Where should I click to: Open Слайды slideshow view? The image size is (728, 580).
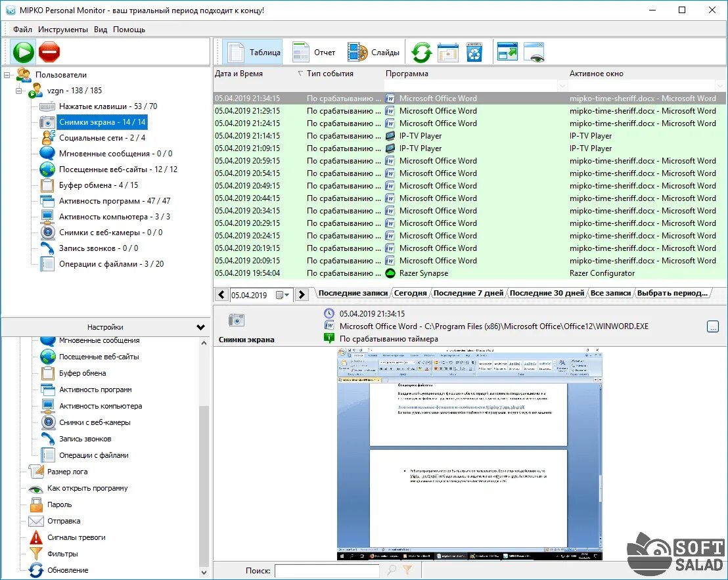point(373,52)
